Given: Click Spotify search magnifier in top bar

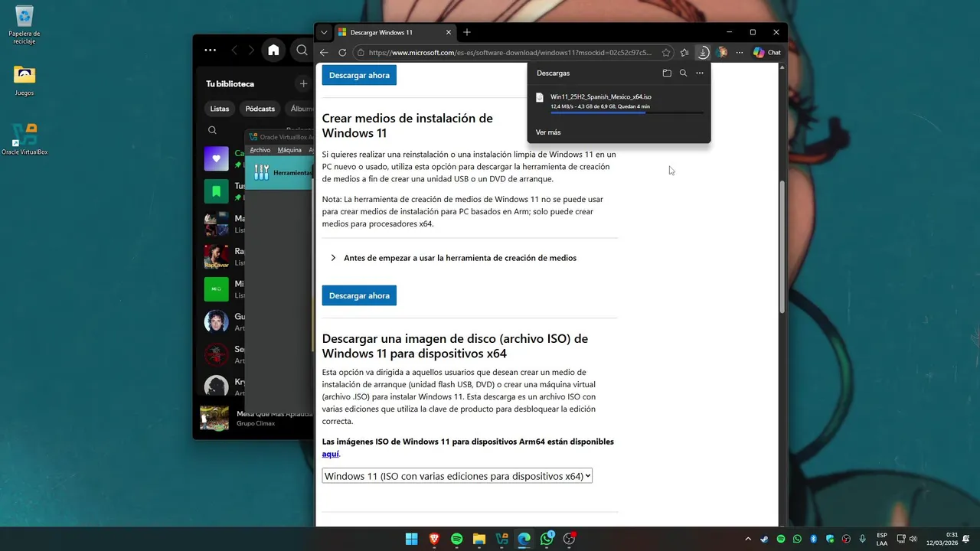Looking at the screenshot, I should coord(302,51).
